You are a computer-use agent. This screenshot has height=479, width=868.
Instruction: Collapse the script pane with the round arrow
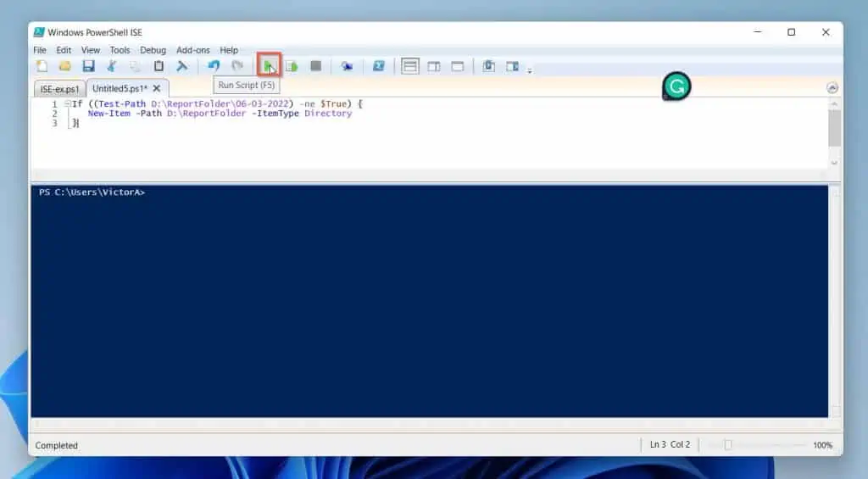(x=832, y=87)
